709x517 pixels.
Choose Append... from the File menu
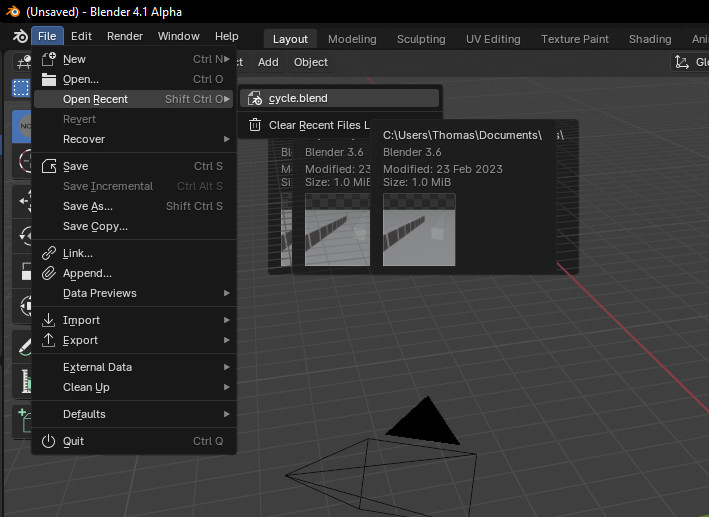134,273
